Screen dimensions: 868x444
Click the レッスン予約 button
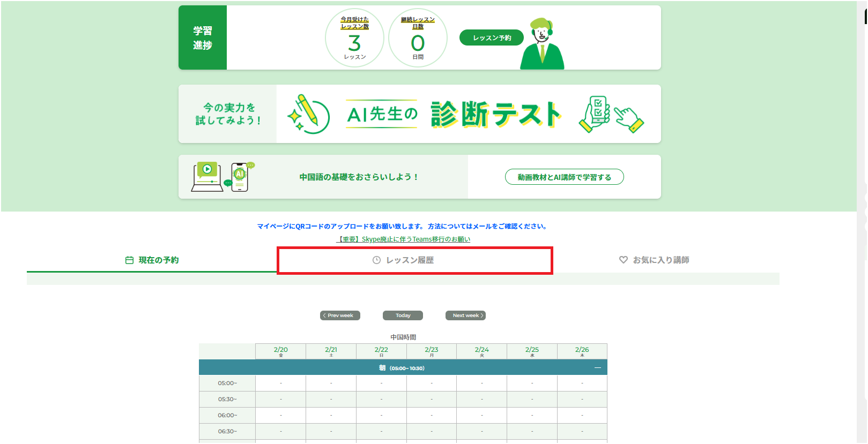(x=492, y=37)
